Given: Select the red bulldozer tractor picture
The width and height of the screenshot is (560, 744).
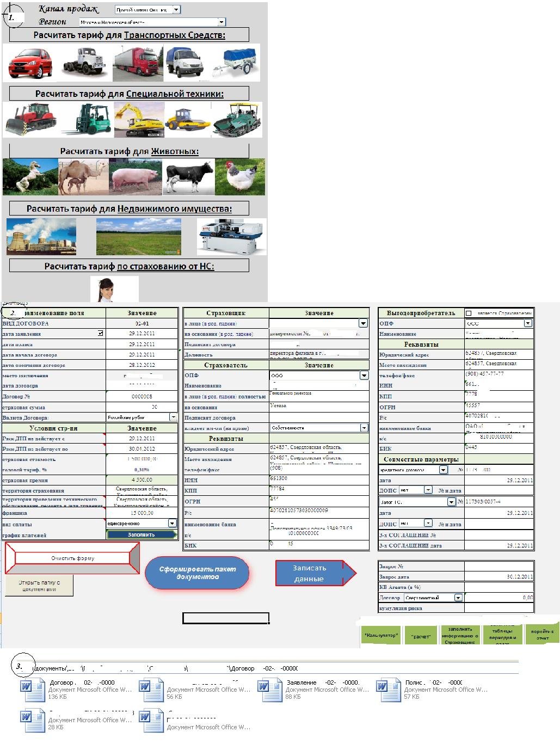Looking at the screenshot, I should 30,119.
